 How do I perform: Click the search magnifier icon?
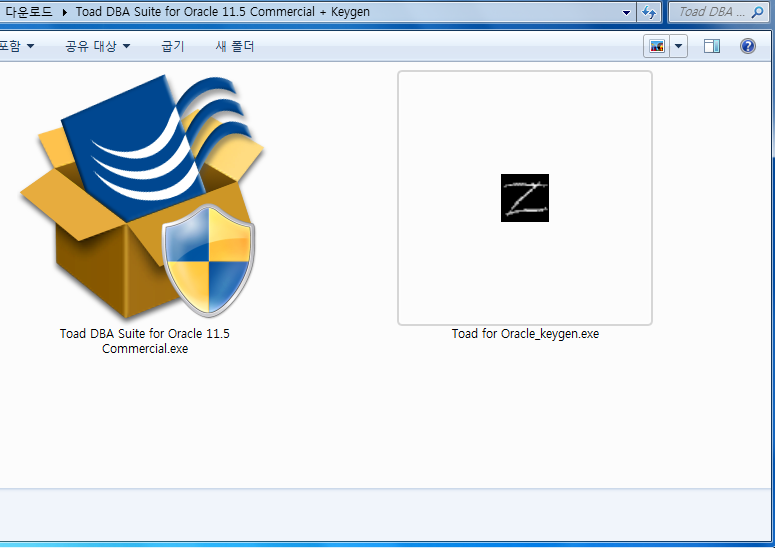pos(757,12)
